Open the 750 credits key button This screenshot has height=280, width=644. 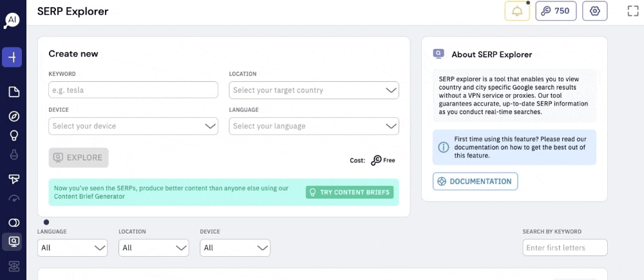tap(556, 11)
